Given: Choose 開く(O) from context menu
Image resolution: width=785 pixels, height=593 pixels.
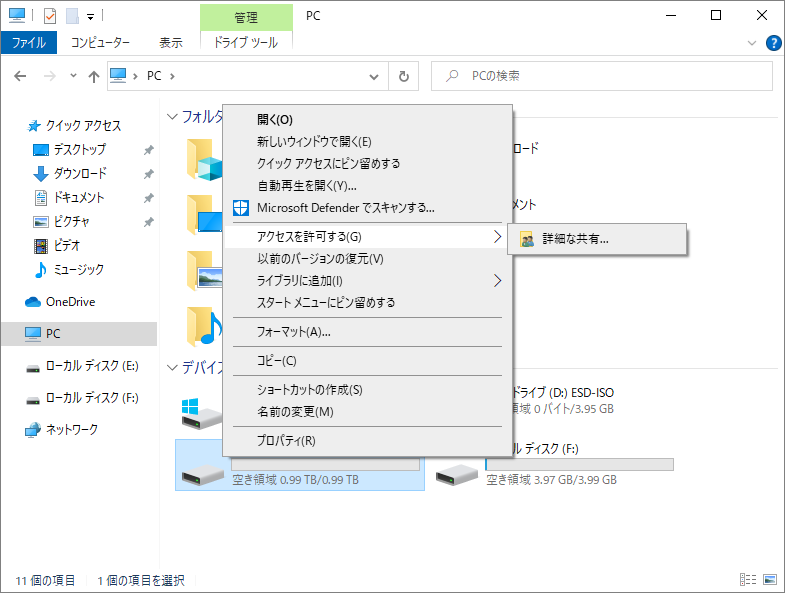Looking at the screenshot, I should tap(367, 120).
